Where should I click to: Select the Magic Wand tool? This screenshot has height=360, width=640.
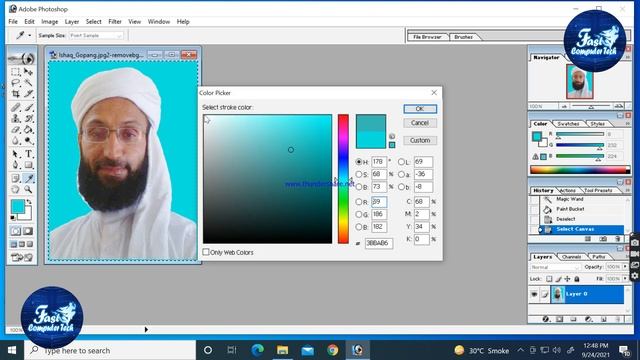pyautogui.click(x=28, y=83)
